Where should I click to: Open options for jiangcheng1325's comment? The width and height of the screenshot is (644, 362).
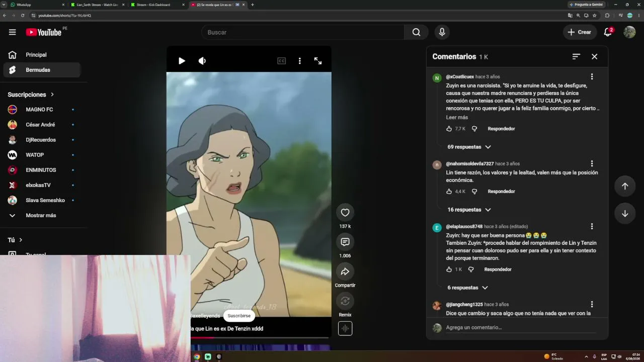[592, 305]
